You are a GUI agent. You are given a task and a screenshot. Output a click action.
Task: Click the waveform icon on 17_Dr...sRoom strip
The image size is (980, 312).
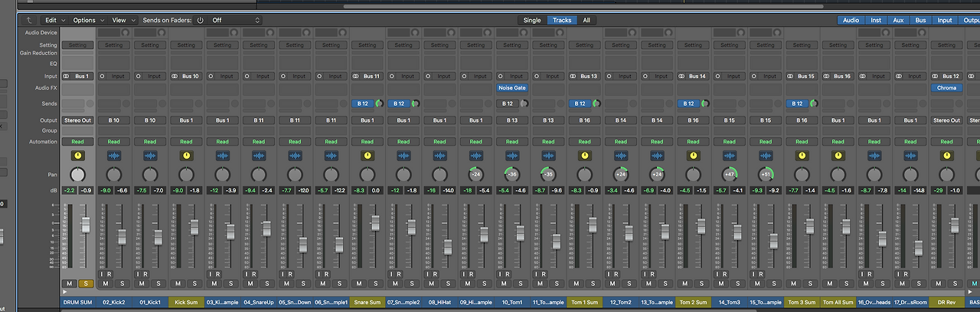point(911,156)
